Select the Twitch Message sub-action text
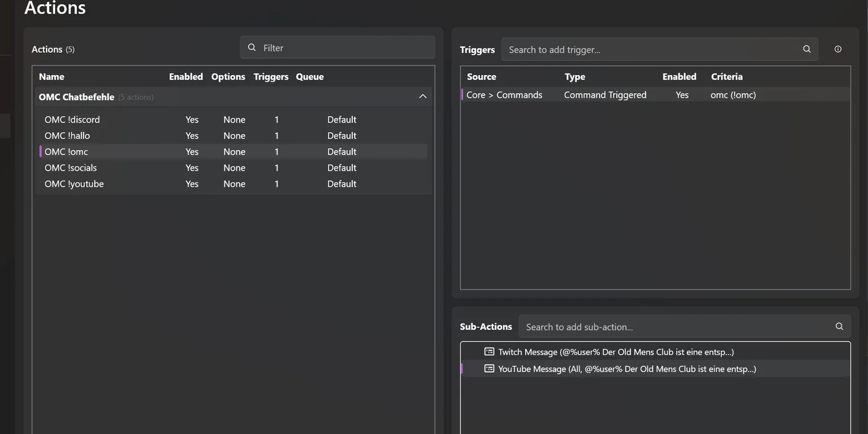Screen dimensions: 868x434 pos(616,352)
